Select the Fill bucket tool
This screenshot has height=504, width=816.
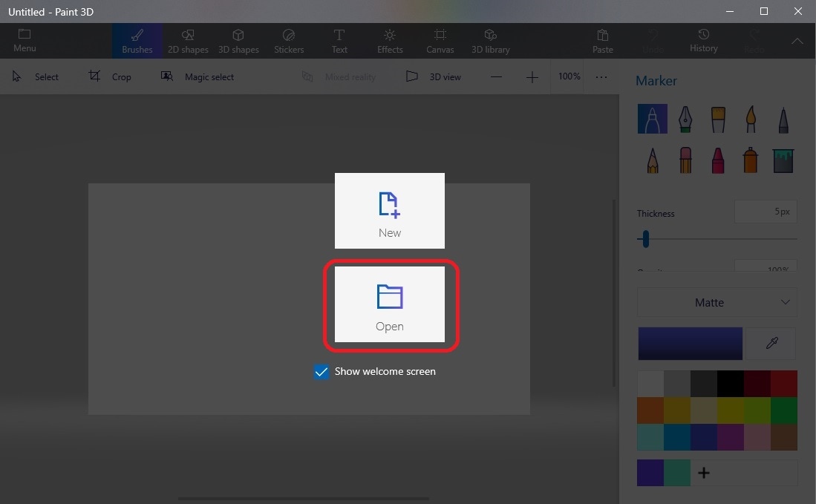[x=783, y=160]
